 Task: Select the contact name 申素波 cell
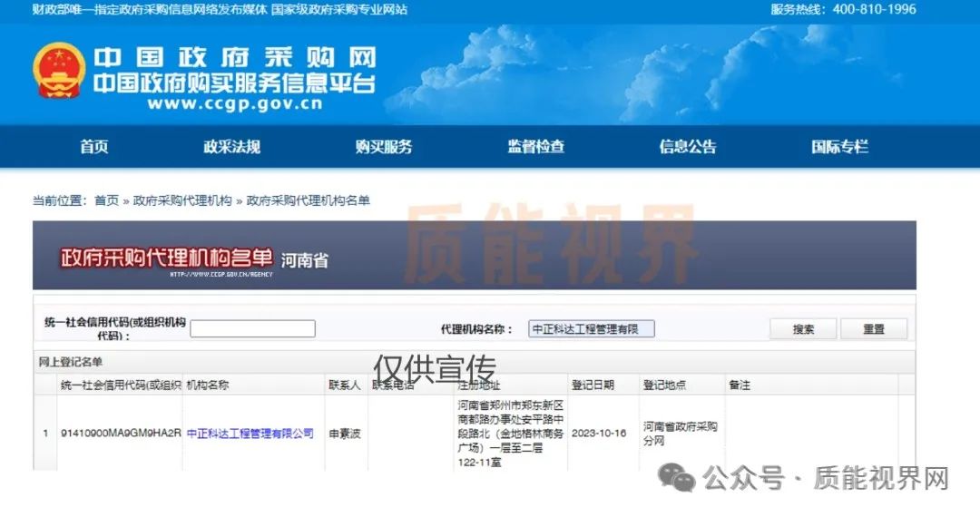(x=345, y=434)
